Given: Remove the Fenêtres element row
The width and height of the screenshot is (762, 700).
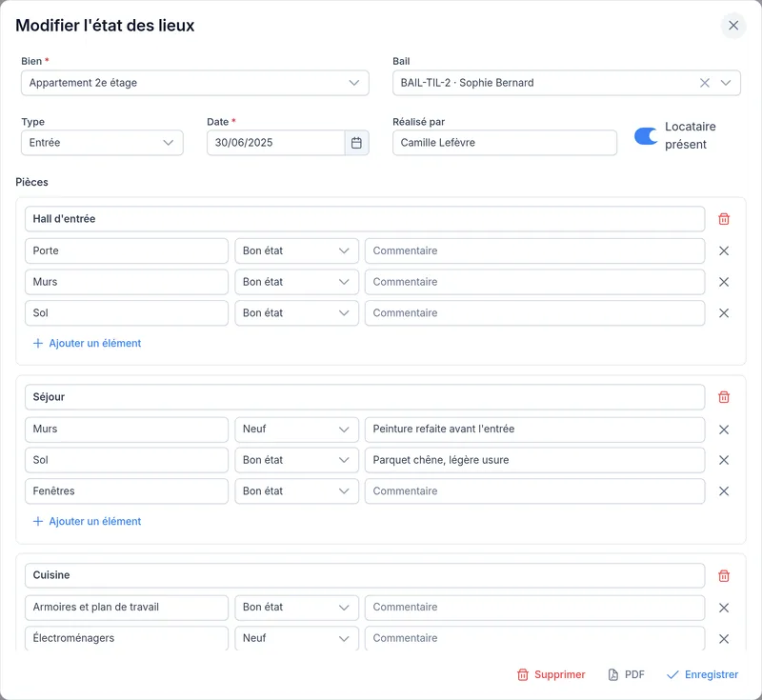Looking at the screenshot, I should (724, 491).
